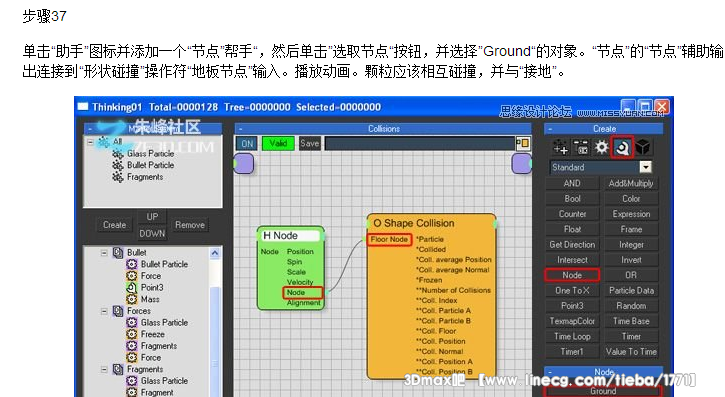
Task: Click the Ground pick-node button
Action: click(603, 391)
